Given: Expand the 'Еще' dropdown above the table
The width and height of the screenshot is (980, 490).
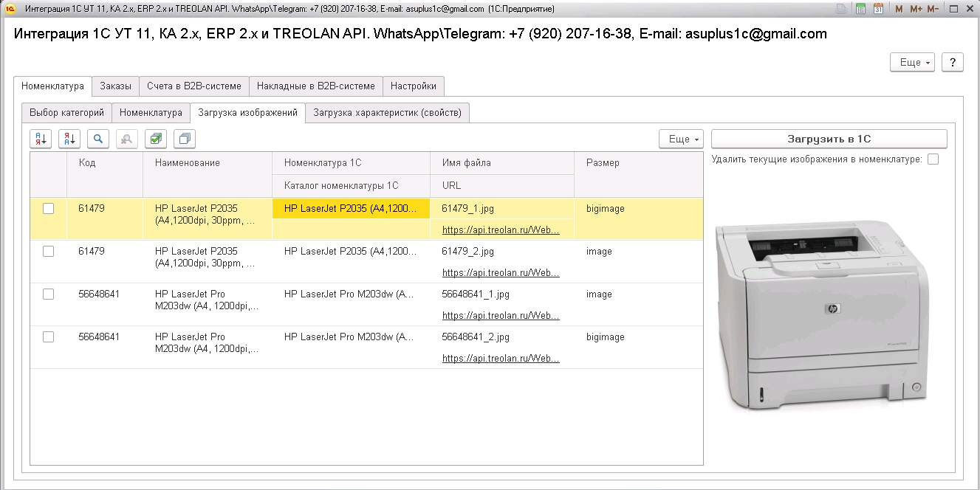Looking at the screenshot, I should point(682,139).
